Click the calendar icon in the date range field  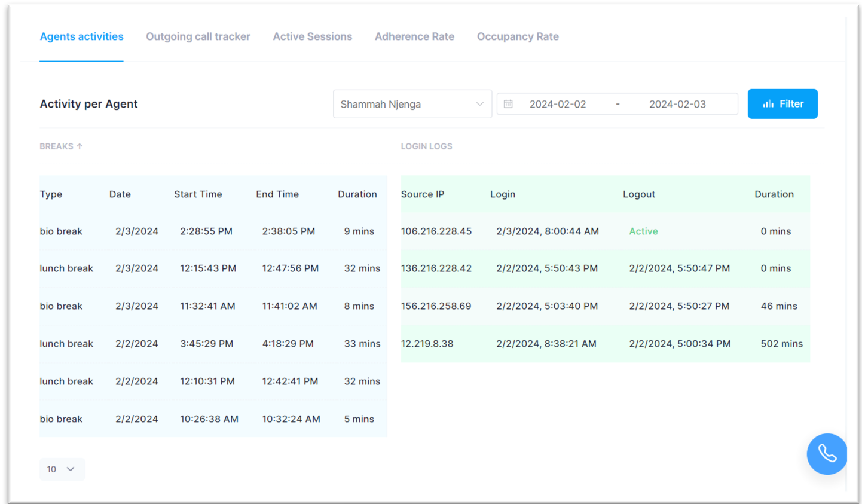[508, 104]
